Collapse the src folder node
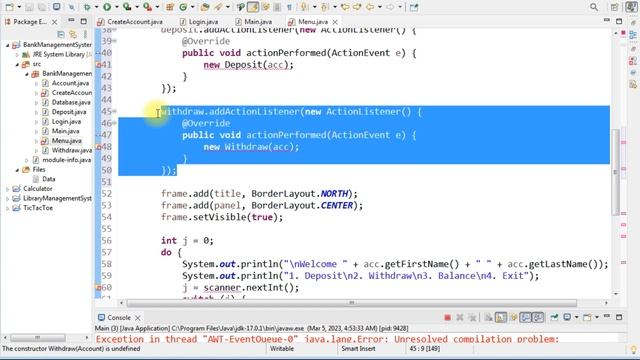The image size is (640, 360). click(x=17, y=64)
